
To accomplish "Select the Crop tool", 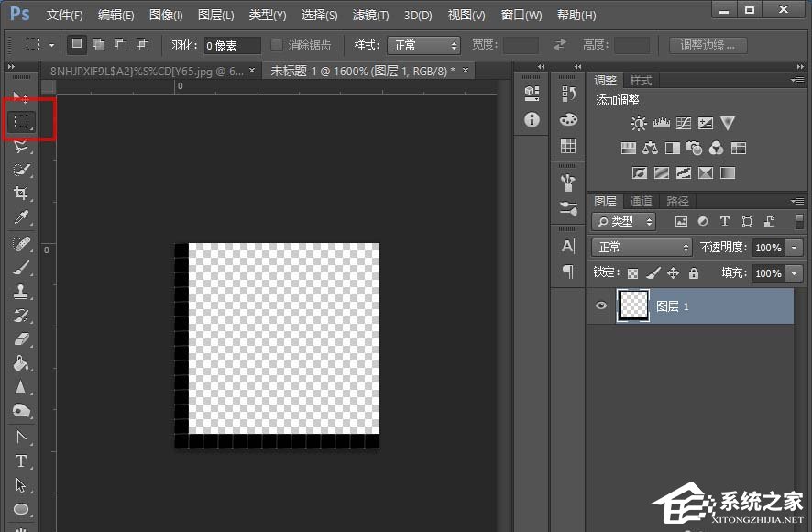I will point(21,194).
